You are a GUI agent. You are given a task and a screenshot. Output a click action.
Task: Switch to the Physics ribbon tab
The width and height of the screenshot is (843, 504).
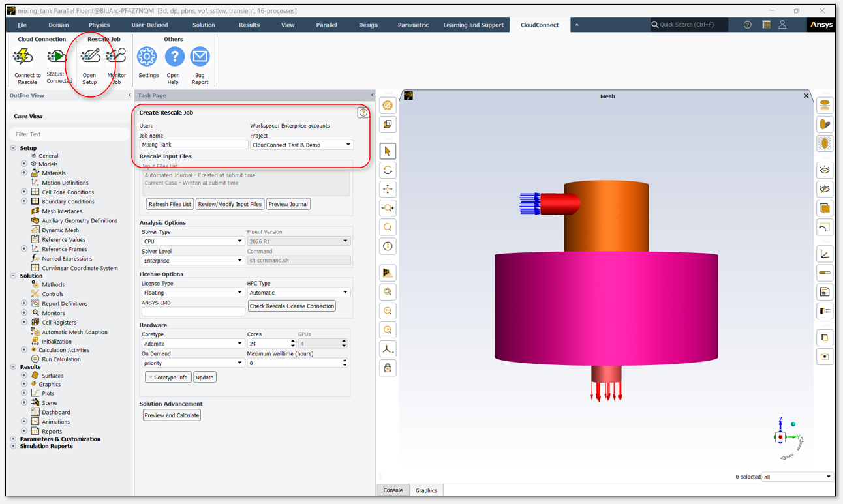[x=99, y=25]
